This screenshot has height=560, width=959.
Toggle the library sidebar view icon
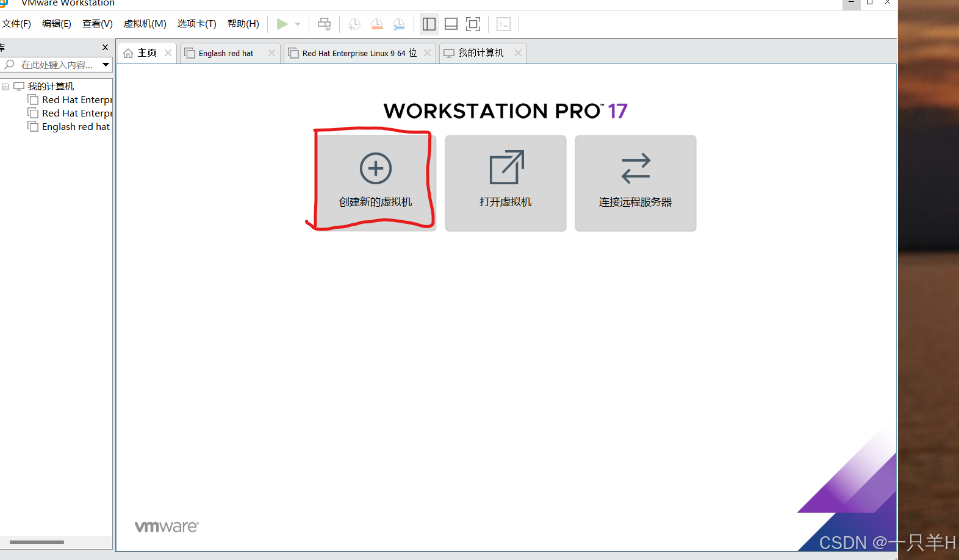tap(429, 24)
